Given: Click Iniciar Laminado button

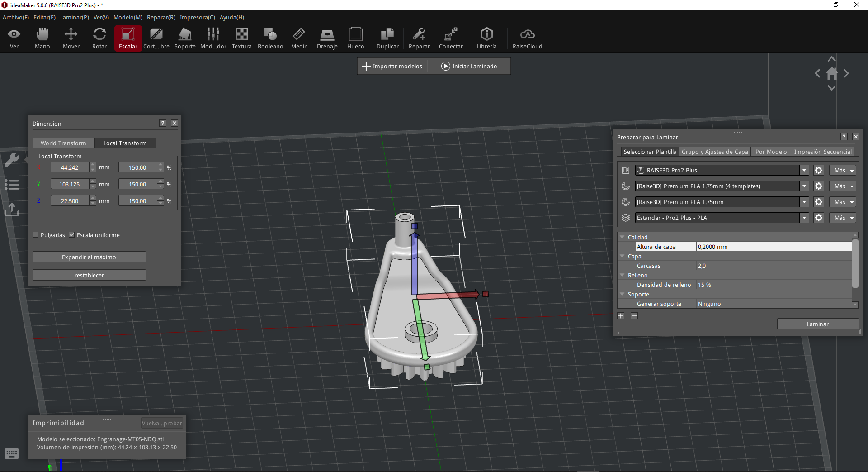Looking at the screenshot, I should (x=469, y=66).
